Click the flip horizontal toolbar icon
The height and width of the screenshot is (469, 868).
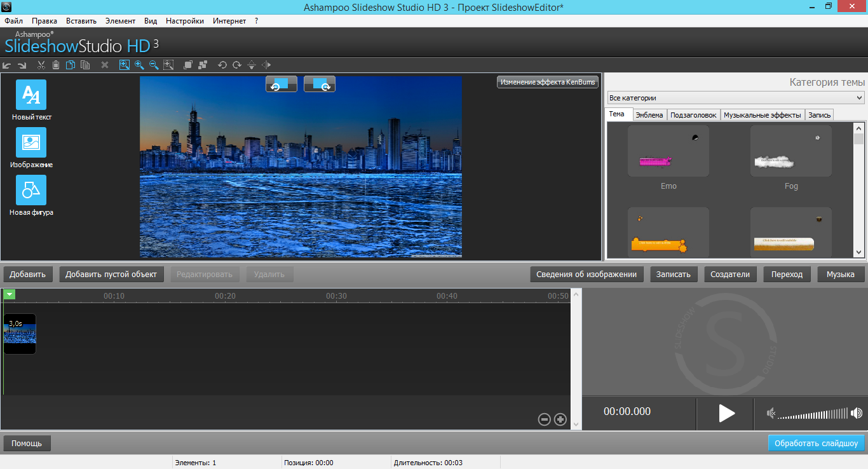266,65
